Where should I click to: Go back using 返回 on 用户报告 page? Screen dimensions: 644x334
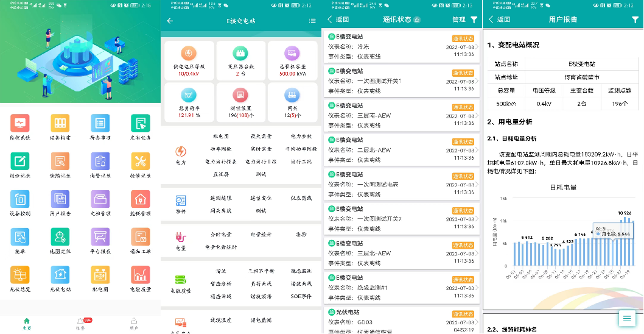click(x=497, y=20)
